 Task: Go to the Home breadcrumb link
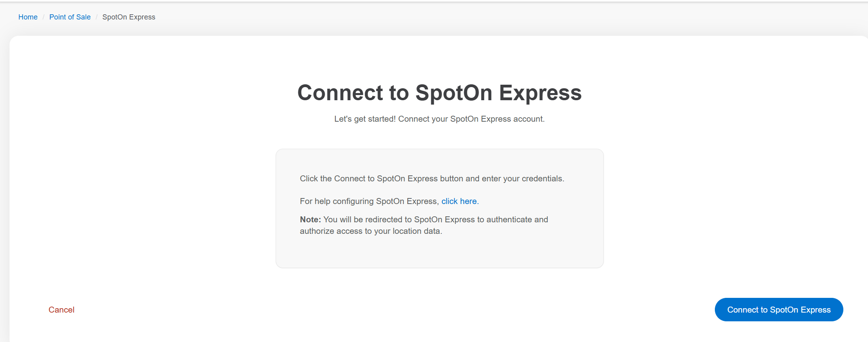coord(28,17)
